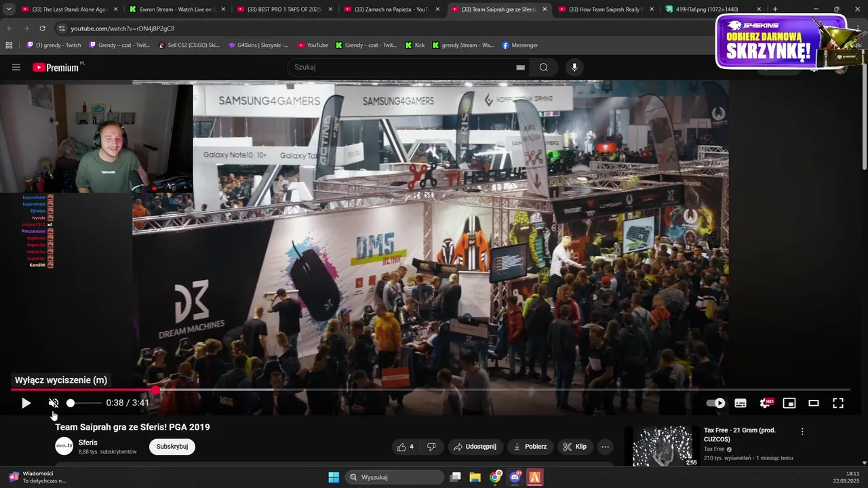The height and width of the screenshot is (488, 868).
Task: Click the video title Team Saiprah gra ze Sferis
Action: [132, 427]
